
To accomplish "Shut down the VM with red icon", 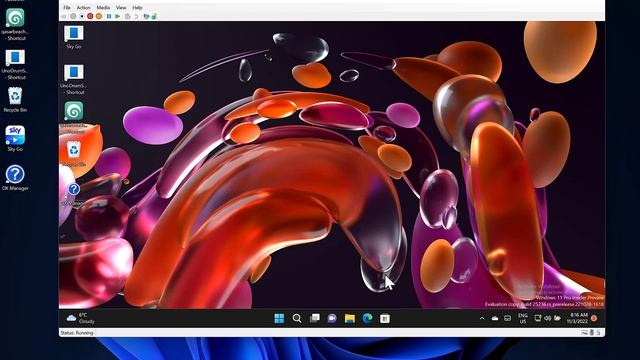I will coord(90,16).
